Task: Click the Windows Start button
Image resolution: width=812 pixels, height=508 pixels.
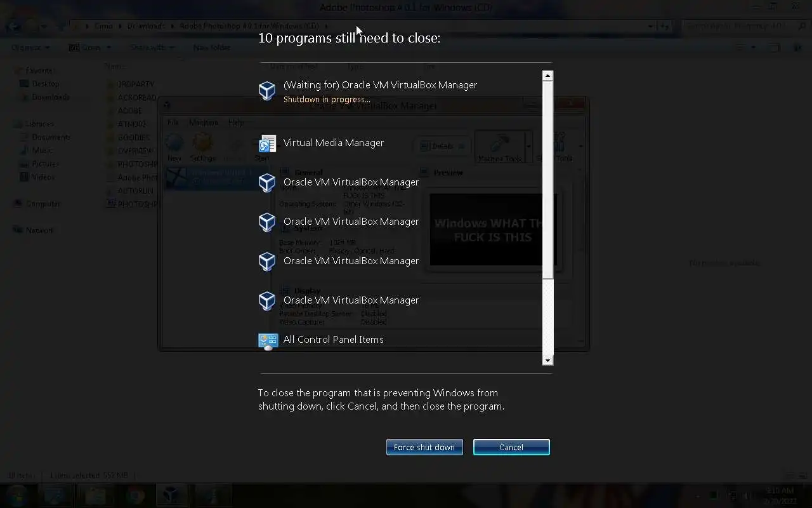Action: point(16,495)
